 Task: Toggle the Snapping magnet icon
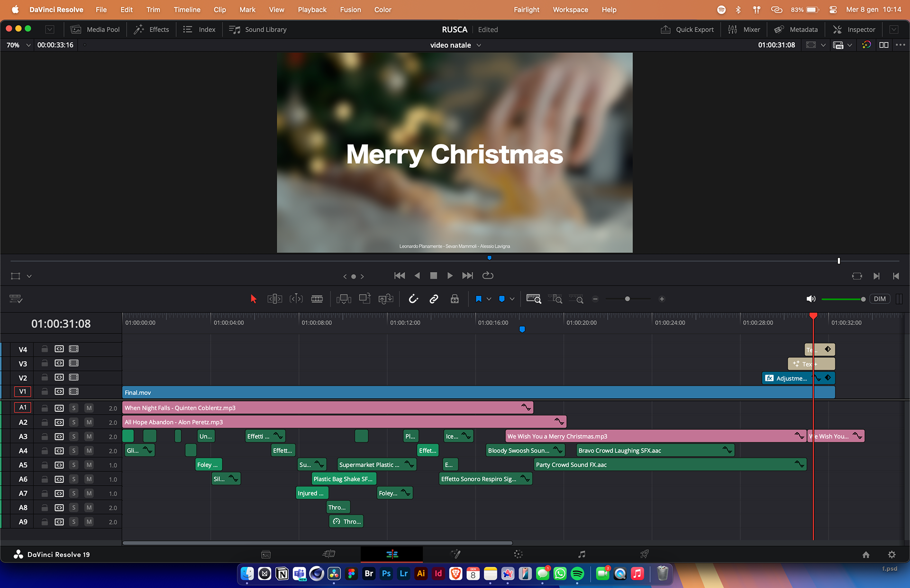pos(413,299)
